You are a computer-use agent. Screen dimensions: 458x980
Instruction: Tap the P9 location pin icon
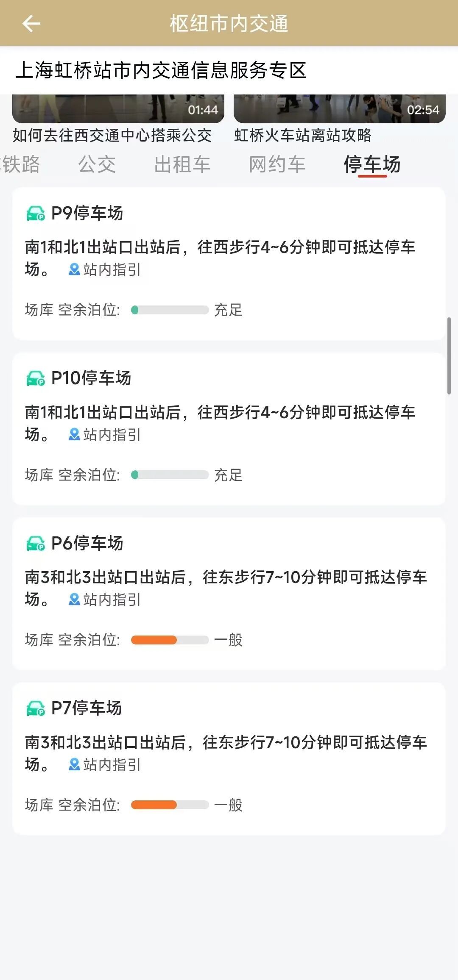point(74,269)
